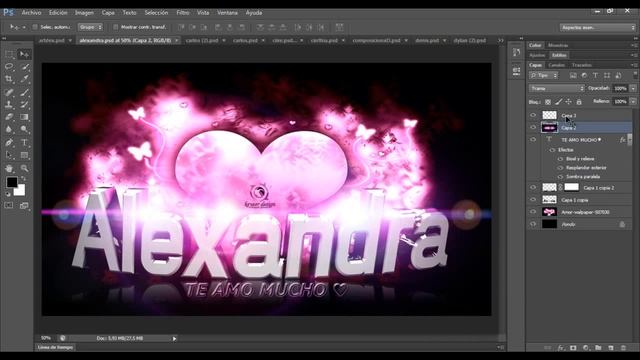The image size is (640, 360).
Task: Collapse effects of TE AMO MUCHO layer
Action: pyautogui.click(x=630, y=140)
